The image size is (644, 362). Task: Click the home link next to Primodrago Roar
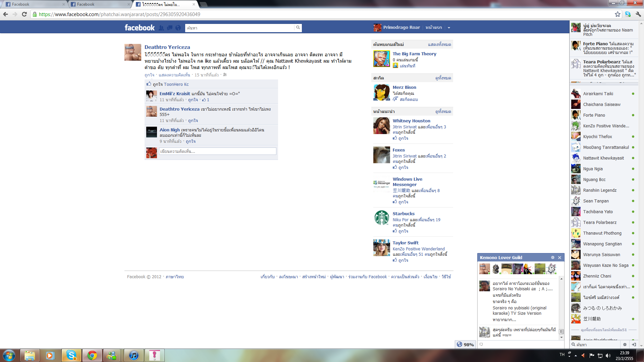(x=433, y=27)
